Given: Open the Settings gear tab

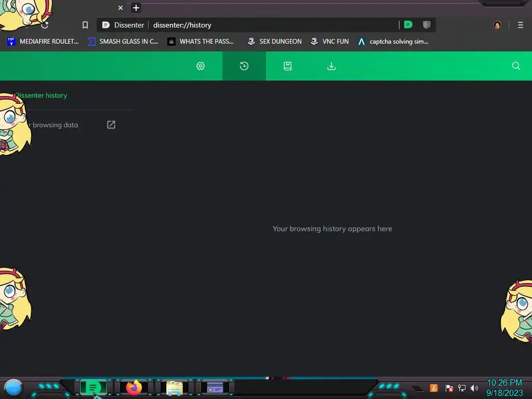Looking at the screenshot, I should 201,66.
